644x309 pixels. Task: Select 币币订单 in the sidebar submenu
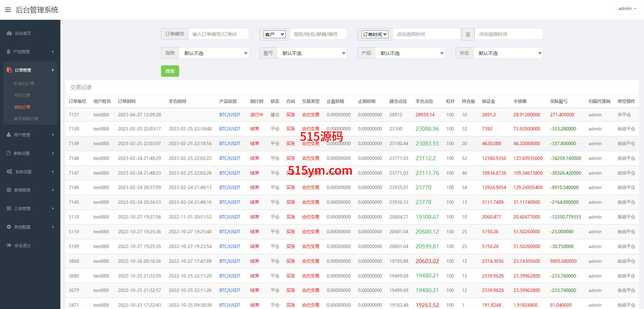[x=22, y=96]
